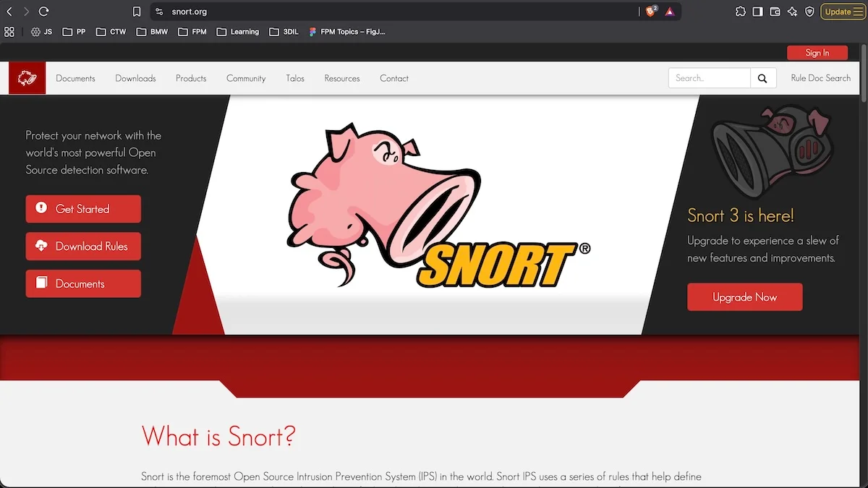Open the Documents nav menu
868x488 pixels.
coord(75,78)
